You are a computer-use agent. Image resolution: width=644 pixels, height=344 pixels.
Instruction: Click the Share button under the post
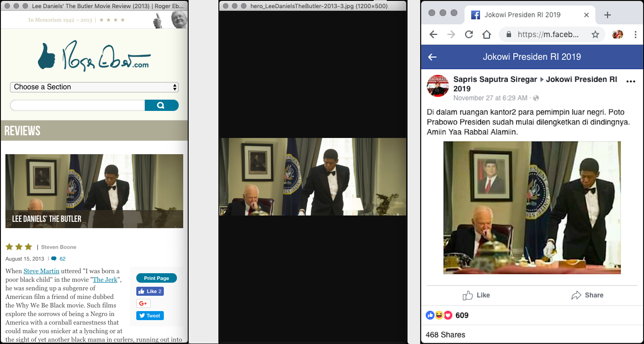(587, 295)
